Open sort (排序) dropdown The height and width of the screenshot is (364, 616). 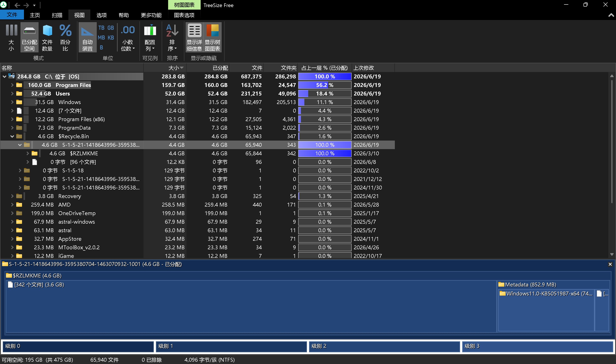[172, 37]
